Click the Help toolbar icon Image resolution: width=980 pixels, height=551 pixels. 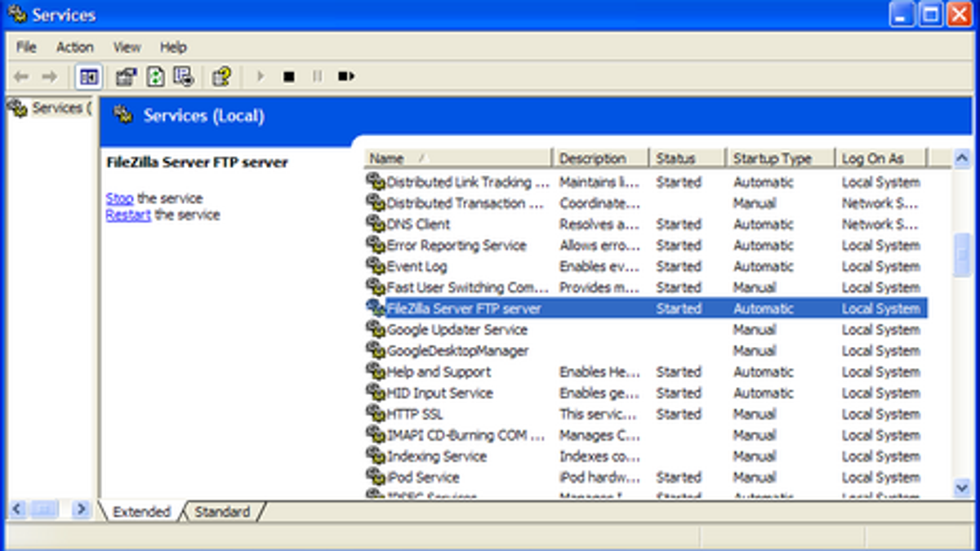point(221,77)
